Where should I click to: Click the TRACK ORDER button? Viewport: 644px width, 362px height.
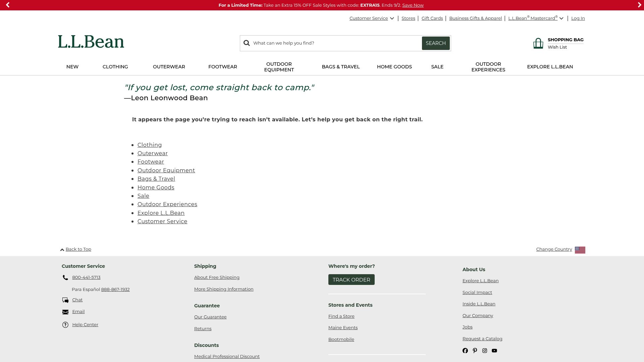click(352, 280)
